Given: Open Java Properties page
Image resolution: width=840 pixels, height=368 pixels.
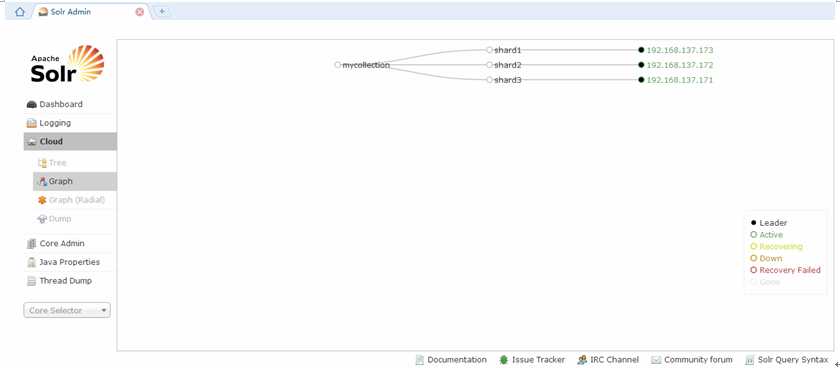Looking at the screenshot, I should coord(70,262).
